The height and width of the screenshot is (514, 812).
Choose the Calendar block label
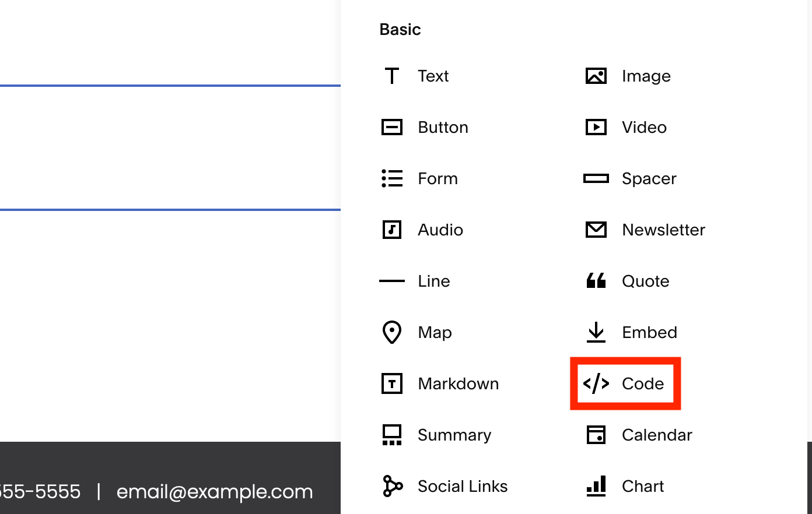(657, 435)
